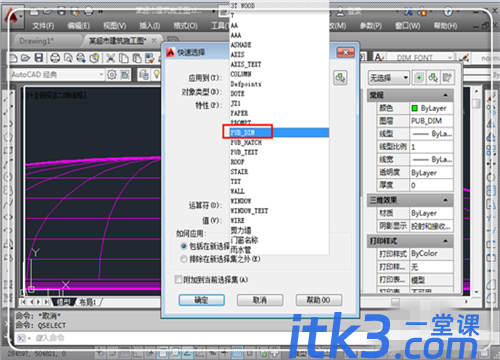Expand the quick access toolbar overflow arrows

click(100, 12)
